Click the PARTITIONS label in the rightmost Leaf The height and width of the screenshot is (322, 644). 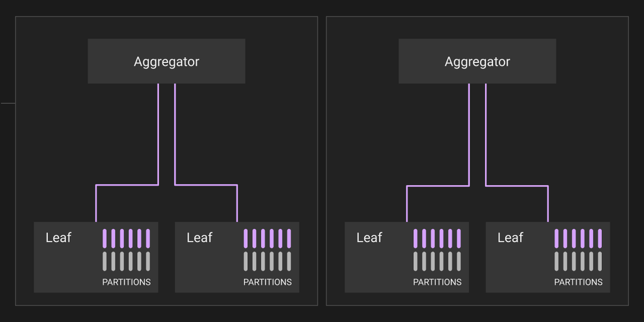pos(579,282)
